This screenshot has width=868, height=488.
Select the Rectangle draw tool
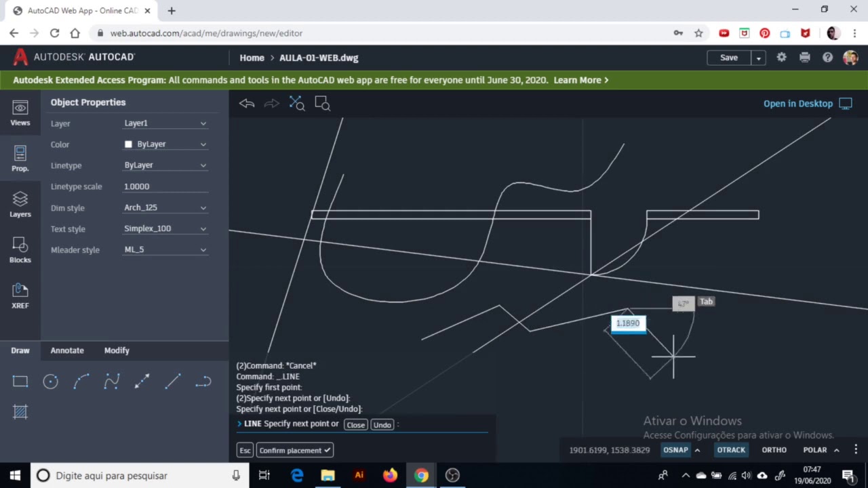click(x=20, y=382)
